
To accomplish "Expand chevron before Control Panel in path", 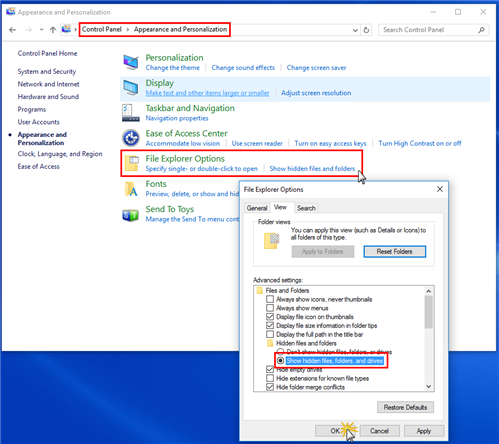I will click(x=76, y=30).
